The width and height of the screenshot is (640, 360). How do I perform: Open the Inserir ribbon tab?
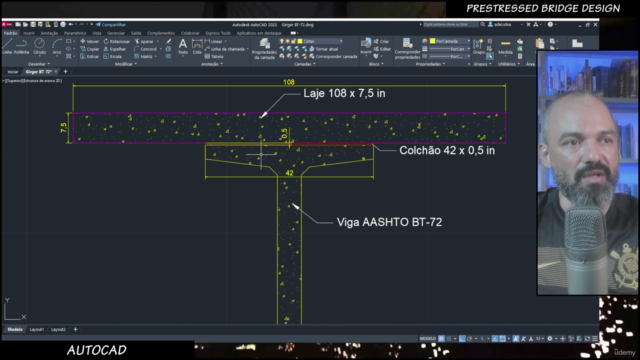pyautogui.click(x=29, y=33)
